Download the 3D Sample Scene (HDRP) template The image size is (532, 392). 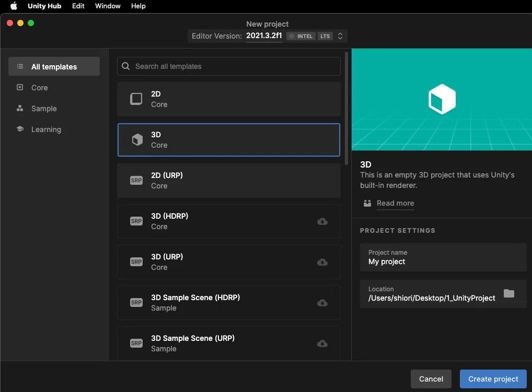click(322, 303)
